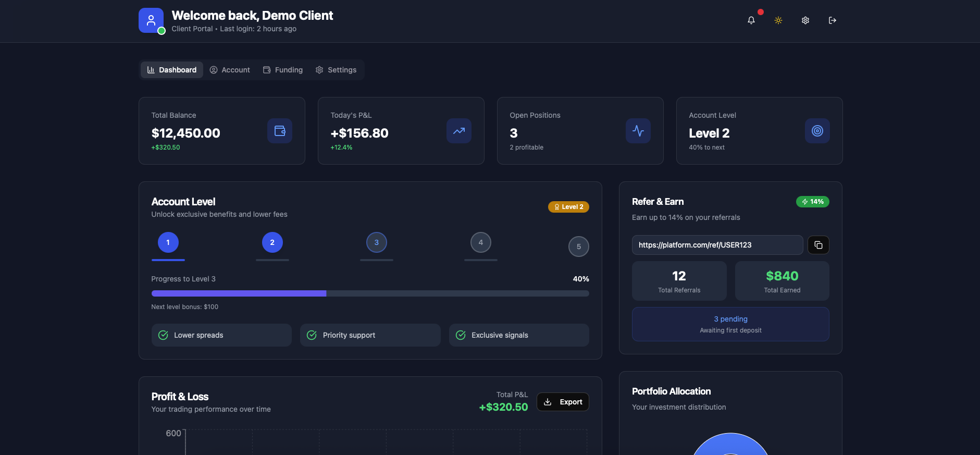This screenshot has width=980, height=455.
Task: Click the Total Balance wallet icon
Action: (x=280, y=131)
